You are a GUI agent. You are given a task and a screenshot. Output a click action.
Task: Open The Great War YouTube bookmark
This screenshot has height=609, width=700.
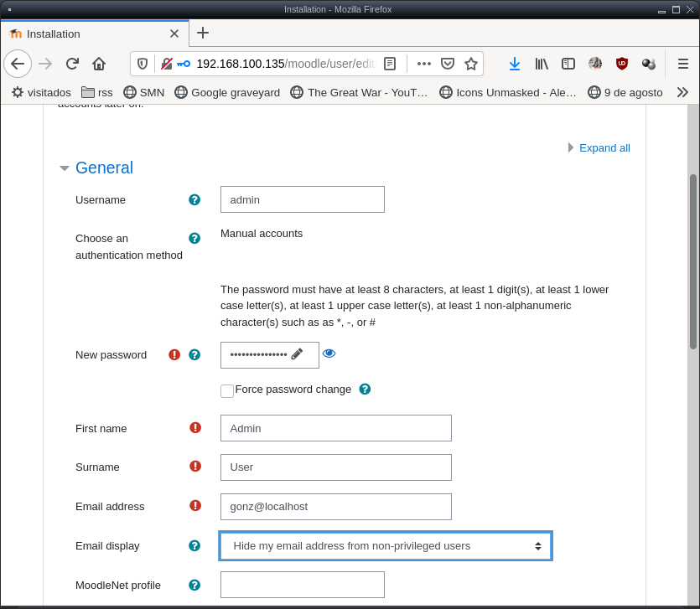tap(359, 92)
